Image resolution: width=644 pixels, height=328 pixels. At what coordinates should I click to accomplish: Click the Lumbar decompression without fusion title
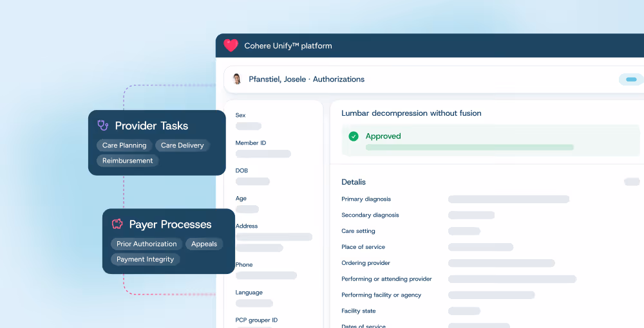(411, 113)
